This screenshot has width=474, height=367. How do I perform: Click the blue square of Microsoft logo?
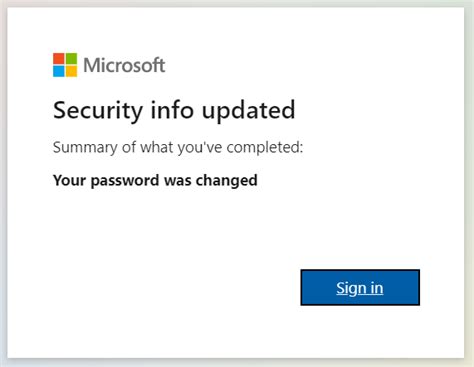click(59, 71)
